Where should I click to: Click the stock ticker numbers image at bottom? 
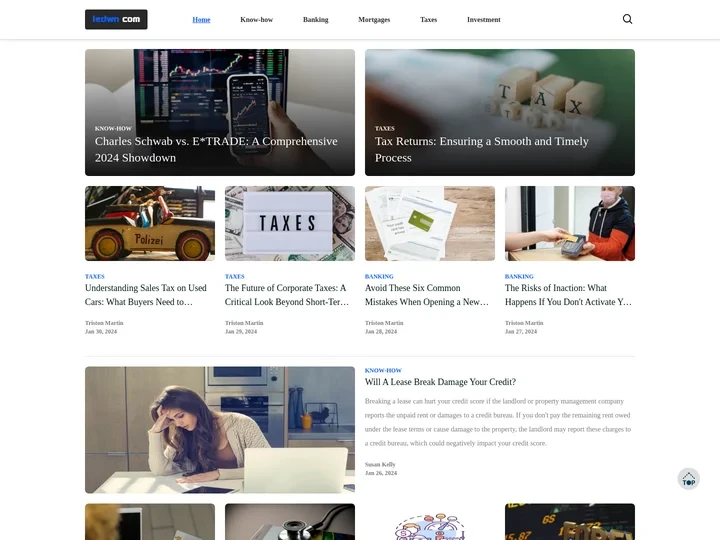pos(570,522)
